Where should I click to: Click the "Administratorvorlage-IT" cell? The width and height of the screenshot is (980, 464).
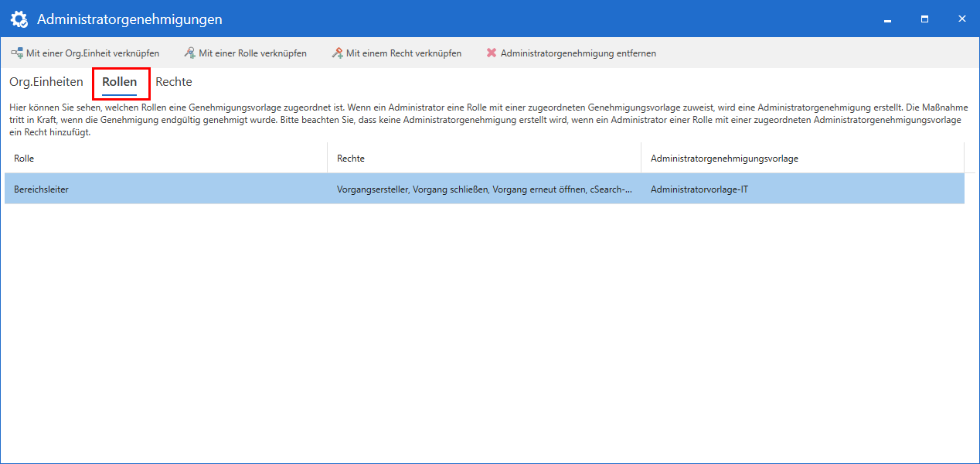tap(701, 188)
